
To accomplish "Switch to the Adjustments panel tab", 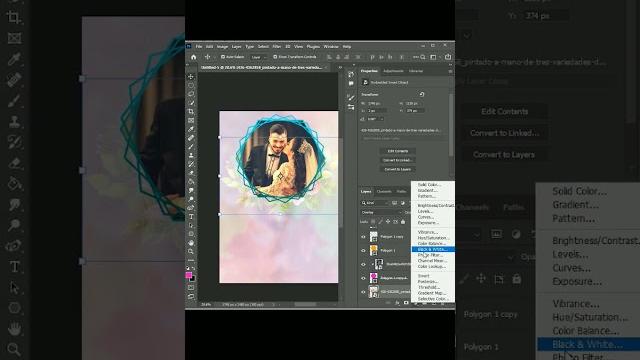I will pyautogui.click(x=393, y=71).
